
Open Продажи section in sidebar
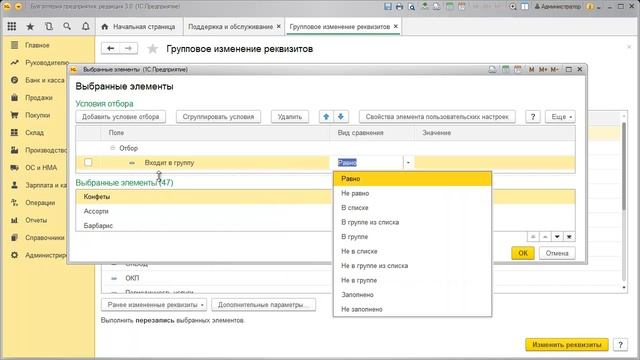click(x=38, y=98)
